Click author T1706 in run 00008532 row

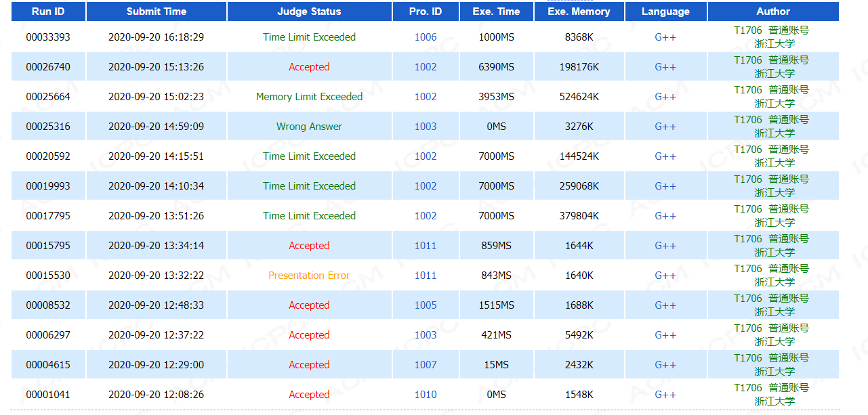click(748, 299)
